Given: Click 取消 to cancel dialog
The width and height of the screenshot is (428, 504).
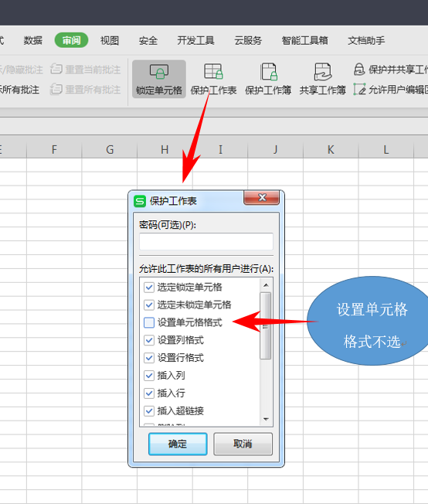Looking at the screenshot, I should click(x=243, y=444).
